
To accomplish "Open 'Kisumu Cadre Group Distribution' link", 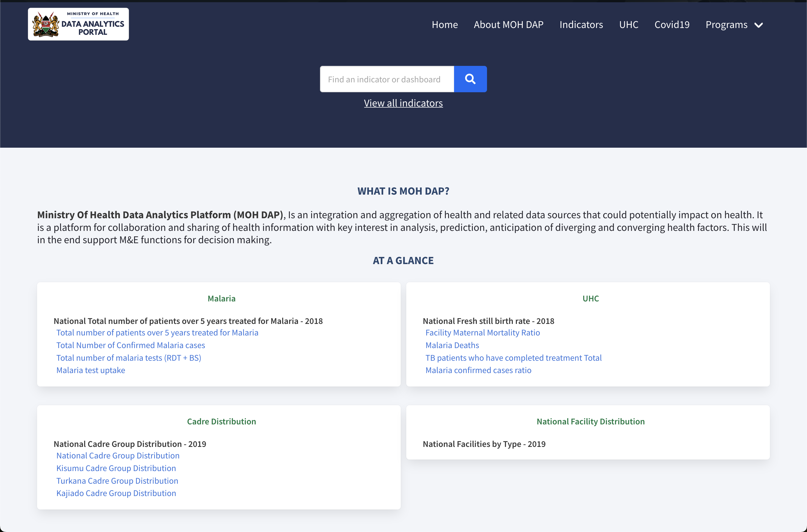I will 116,468.
